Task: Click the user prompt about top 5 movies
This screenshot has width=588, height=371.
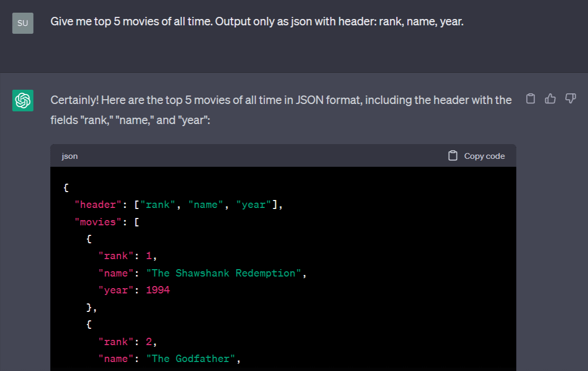Action: [257, 22]
